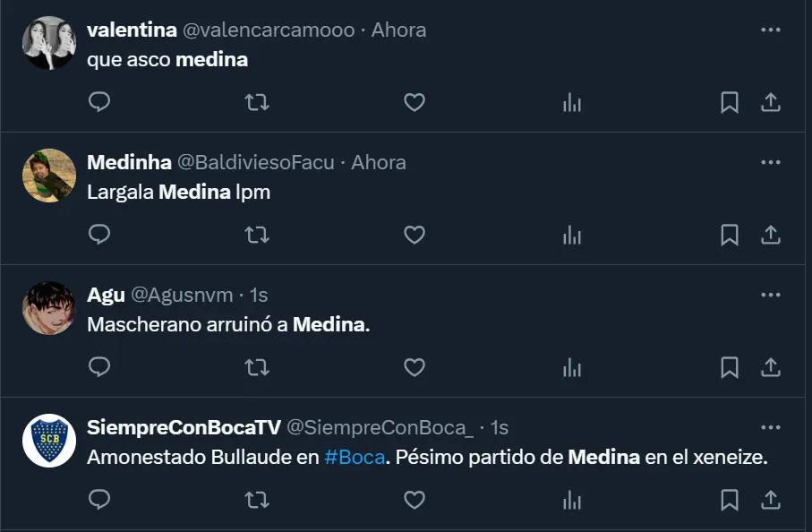The image size is (812, 532).
Task: Click valentina's profile avatar
Action: (x=48, y=43)
